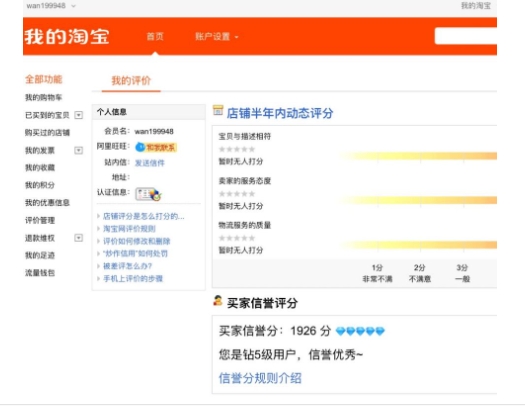Image resolution: width=525 pixels, height=406 pixels.
Task: Select the 我的评价 tab
Action: 131,80
